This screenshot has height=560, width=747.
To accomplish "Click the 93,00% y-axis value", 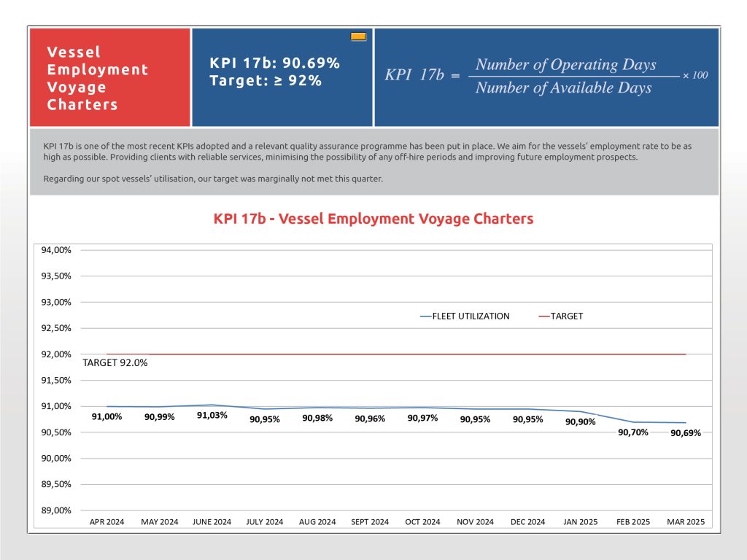I will coord(56,303).
